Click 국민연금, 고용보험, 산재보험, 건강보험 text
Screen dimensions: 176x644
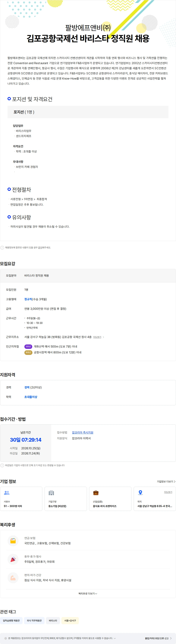tap(47, 543)
